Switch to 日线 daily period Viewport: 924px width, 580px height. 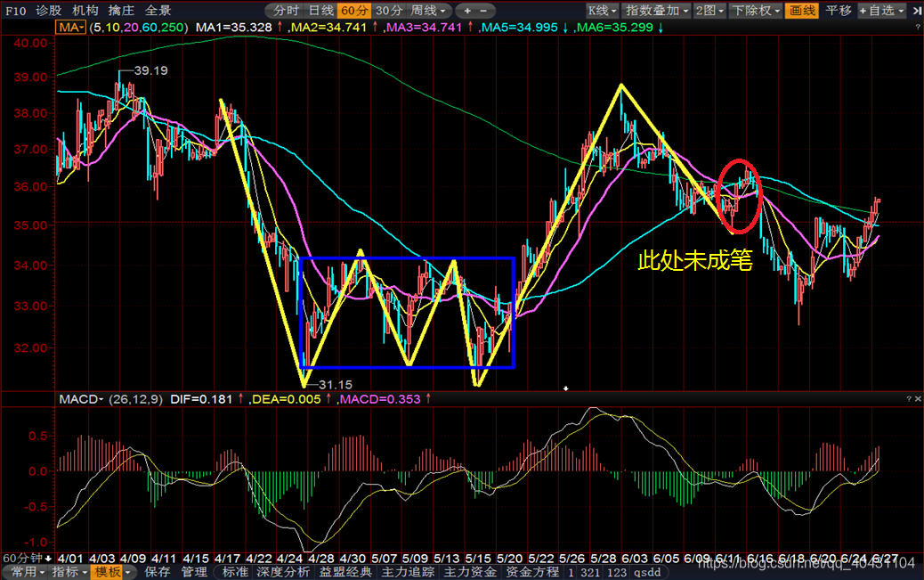click(321, 11)
